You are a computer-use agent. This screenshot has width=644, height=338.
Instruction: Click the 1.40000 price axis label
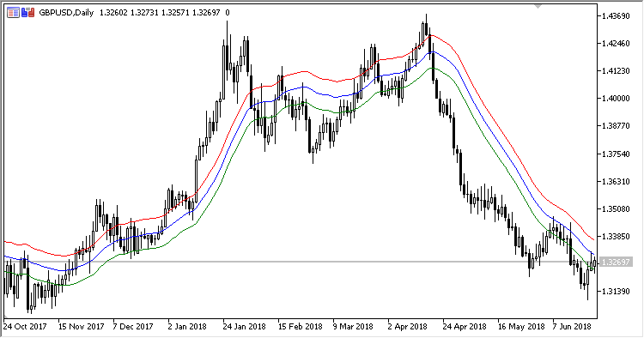(x=616, y=99)
